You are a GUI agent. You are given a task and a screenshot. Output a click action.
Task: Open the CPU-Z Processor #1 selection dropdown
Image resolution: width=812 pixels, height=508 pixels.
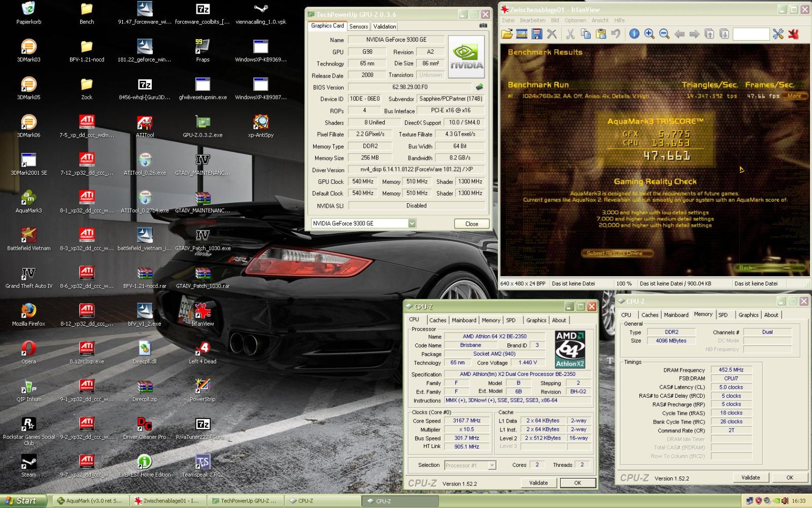coord(491,465)
